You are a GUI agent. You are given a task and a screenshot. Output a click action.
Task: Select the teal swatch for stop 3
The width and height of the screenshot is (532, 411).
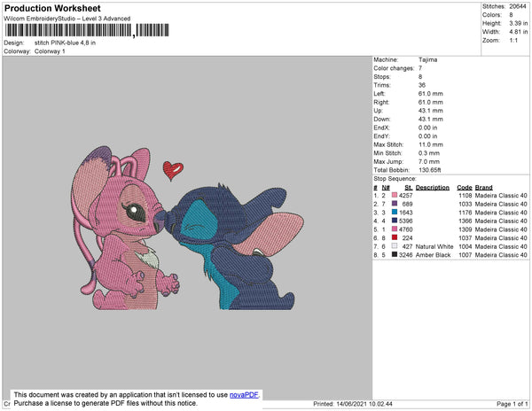point(395,212)
